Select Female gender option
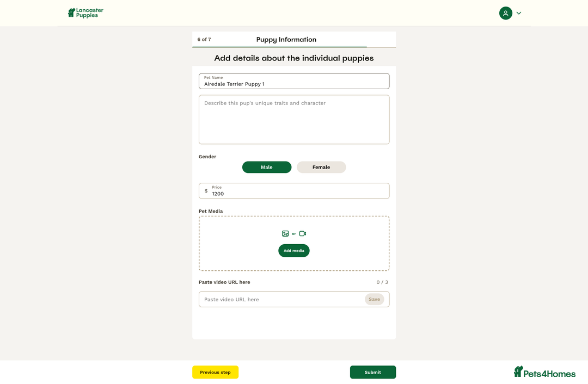588x384 pixels. pyautogui.click(x=321, y=168)
